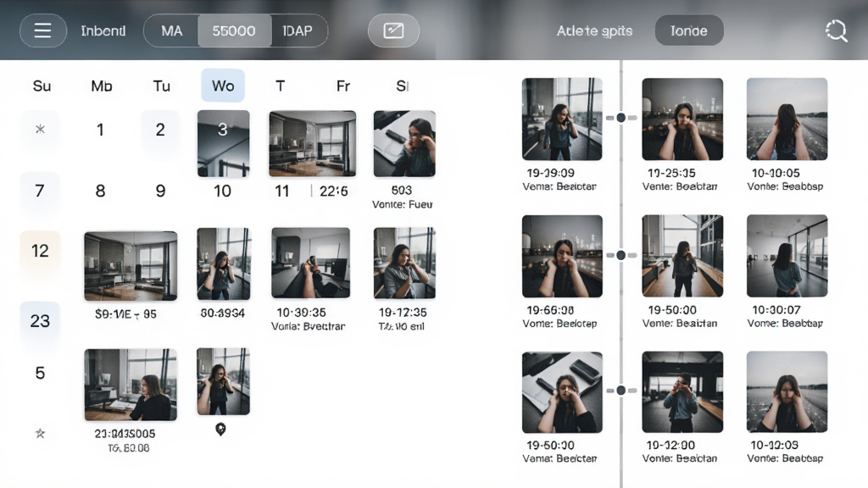868x488 pixels.
Task: Click the image edit icon button
Action: pyautogui.click(x=393, y=30)
